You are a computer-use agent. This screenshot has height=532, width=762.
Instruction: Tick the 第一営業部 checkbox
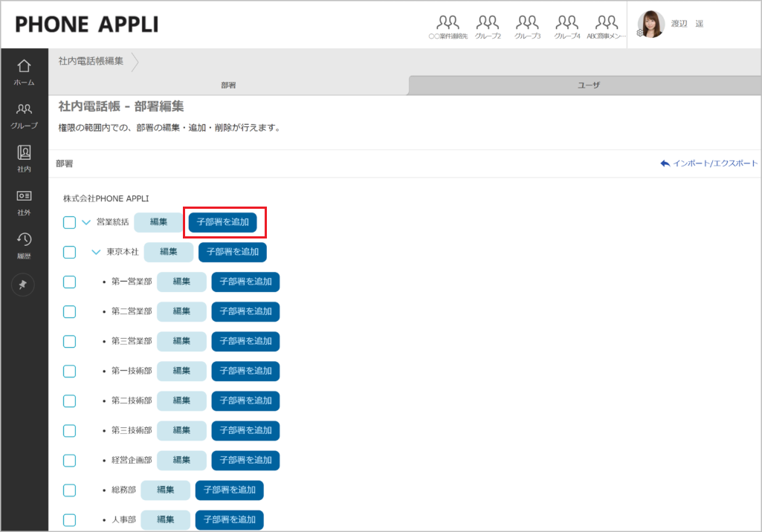coord(69,282)
